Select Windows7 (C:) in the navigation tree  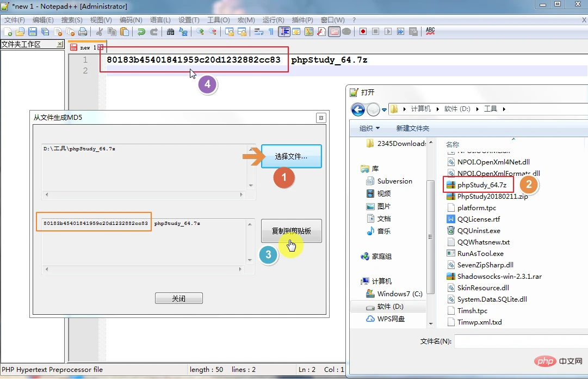point(400,294)
